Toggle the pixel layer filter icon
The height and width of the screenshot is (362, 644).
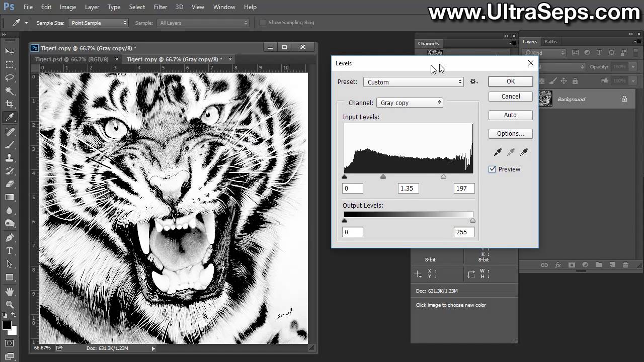pos(575,53)
